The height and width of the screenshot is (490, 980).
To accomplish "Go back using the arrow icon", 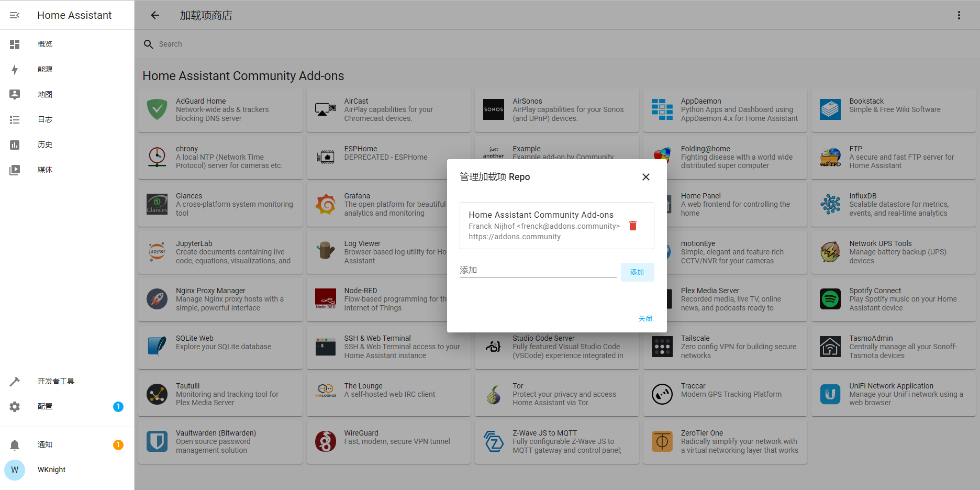I will (155, 15).
